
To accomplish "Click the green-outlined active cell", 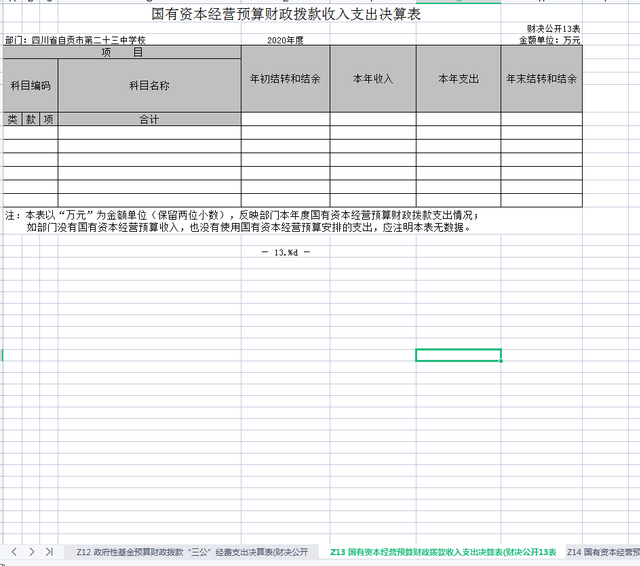I will coord(458,355).
